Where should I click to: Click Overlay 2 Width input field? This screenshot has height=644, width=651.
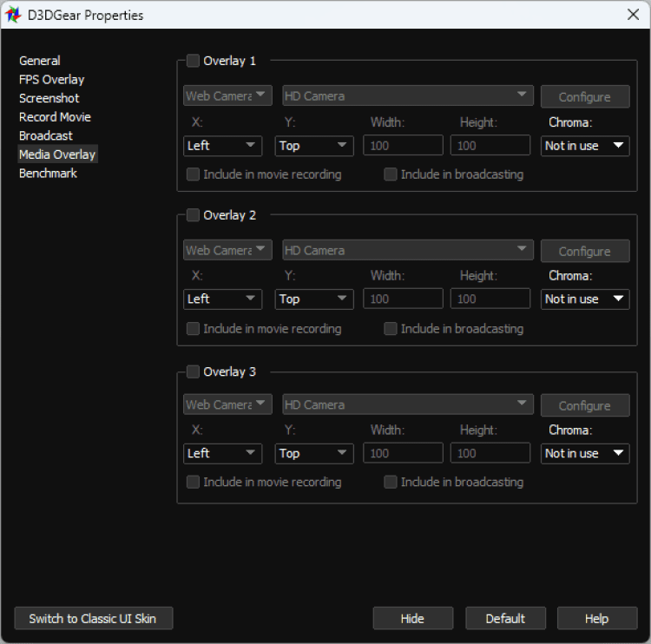tap(403, 299)
